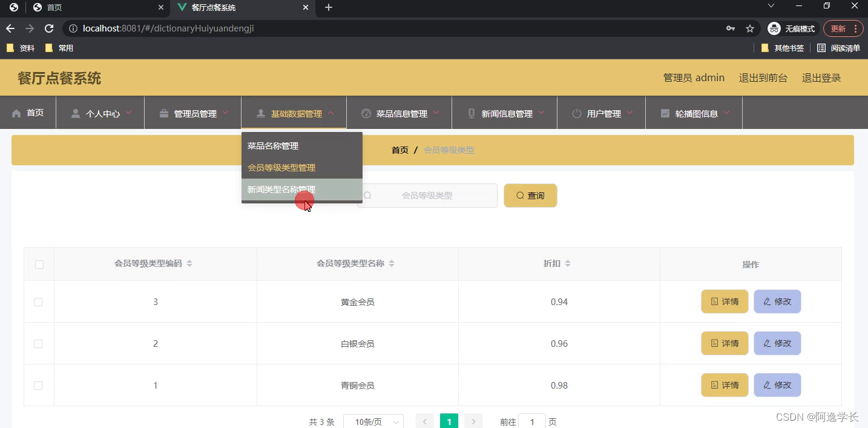
Task: Open 详情 for 白银会员
Action: coord(725,343)
